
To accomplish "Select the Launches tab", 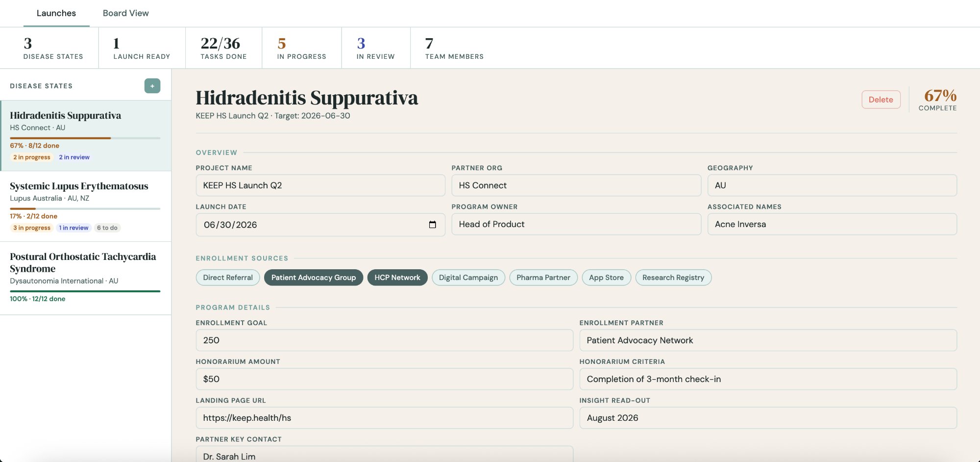I will click(56, 13).
